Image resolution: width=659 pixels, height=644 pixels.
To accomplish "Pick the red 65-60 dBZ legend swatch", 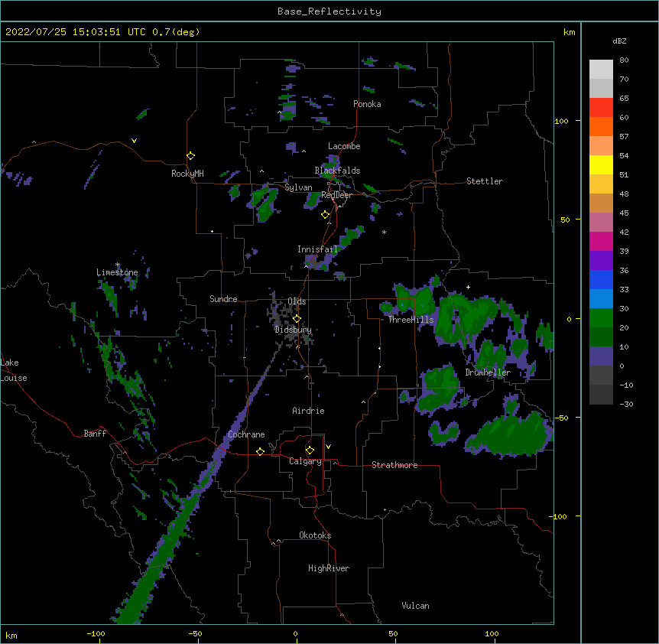I will pyautogui.click(x=601, y=108).
